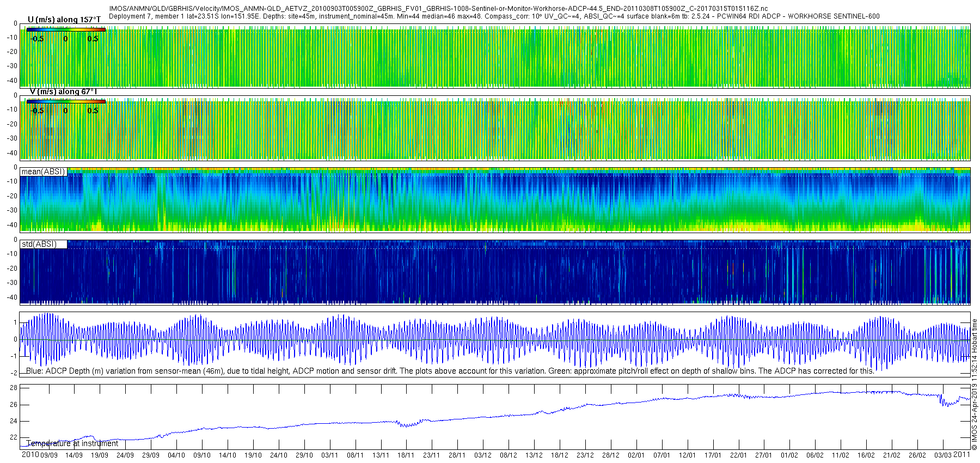Viewport: 980px width, 463px height.
Task: Click the '28/12' date tick label
Action: (611, 455)
